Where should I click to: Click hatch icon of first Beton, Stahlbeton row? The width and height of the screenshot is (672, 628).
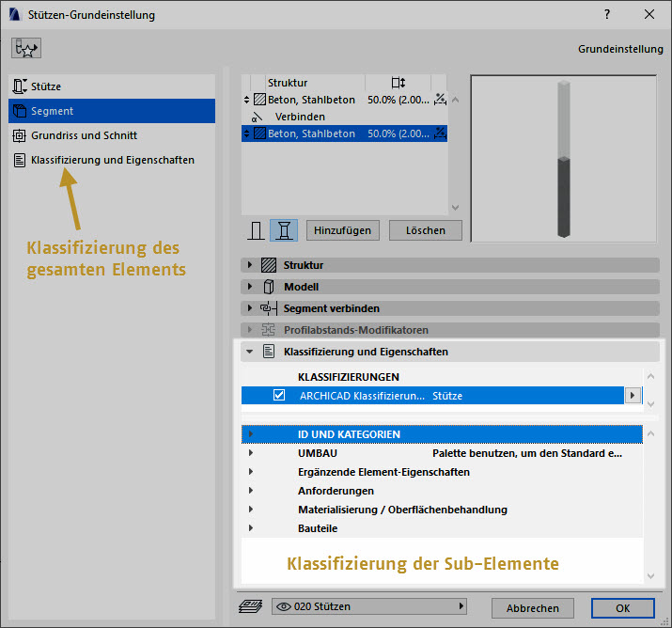pos(259,100)
